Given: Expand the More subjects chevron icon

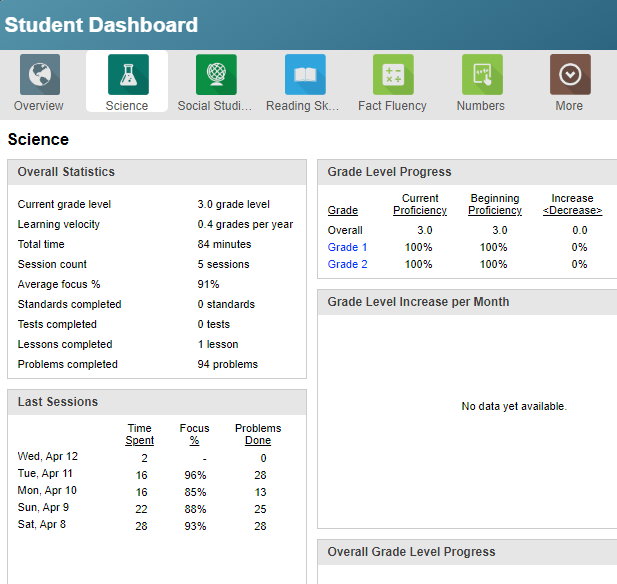Looking at the screenshot, I should click(570, 75).
